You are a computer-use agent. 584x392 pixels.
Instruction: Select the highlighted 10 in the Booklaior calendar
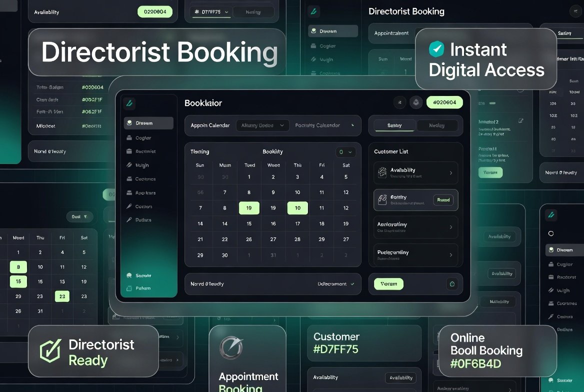pyautogui.click(x=297, y=208)
